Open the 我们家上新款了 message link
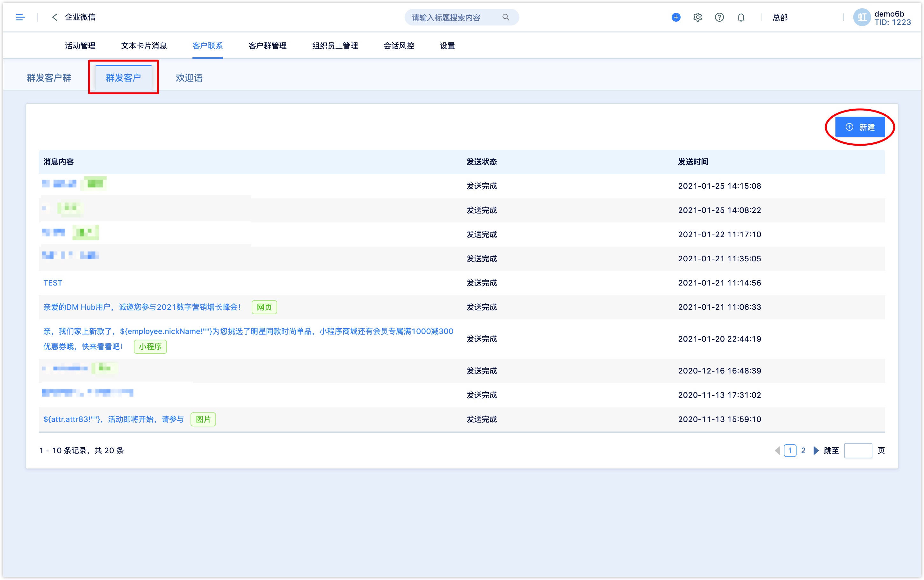The width and height of the screenshot is (924, 580). (248, 339)
